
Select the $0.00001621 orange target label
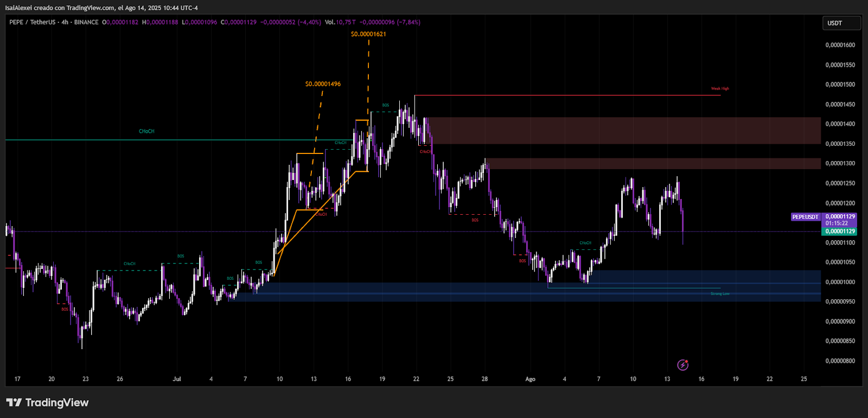368,34
